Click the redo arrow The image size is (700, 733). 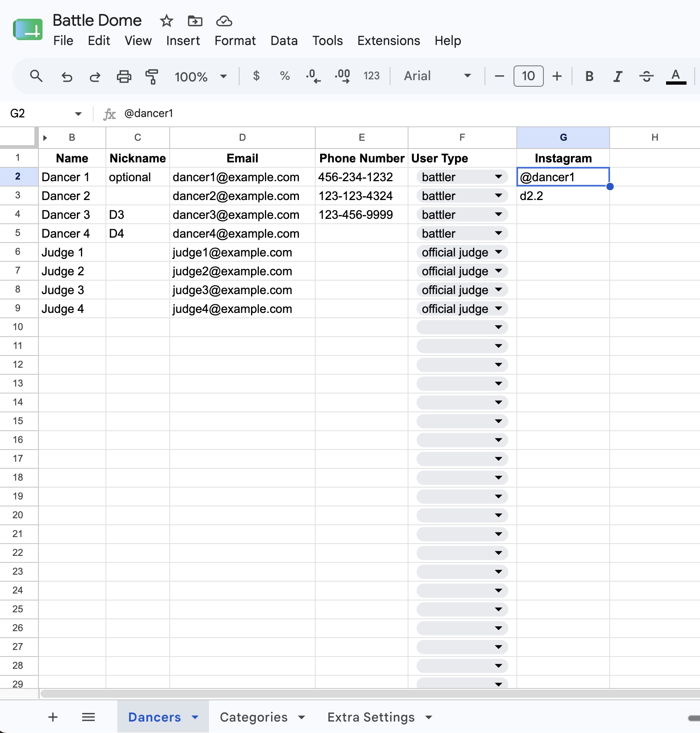point(95,76)
